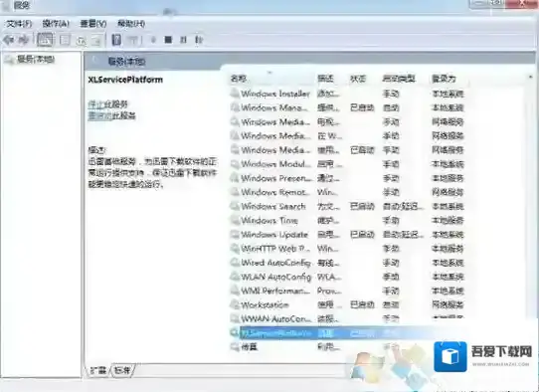
Task: Click 手动 startup type in Windows Installer row
Action: [x=391, y=94]
